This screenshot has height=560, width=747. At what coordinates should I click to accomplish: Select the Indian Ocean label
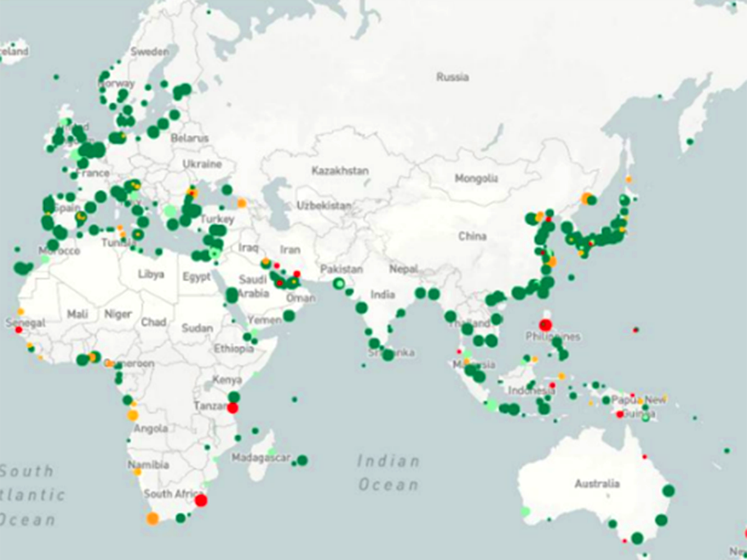[388, 473]
